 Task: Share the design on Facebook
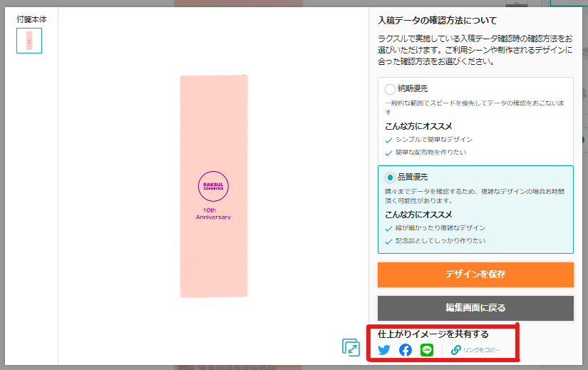pos(406,350)
